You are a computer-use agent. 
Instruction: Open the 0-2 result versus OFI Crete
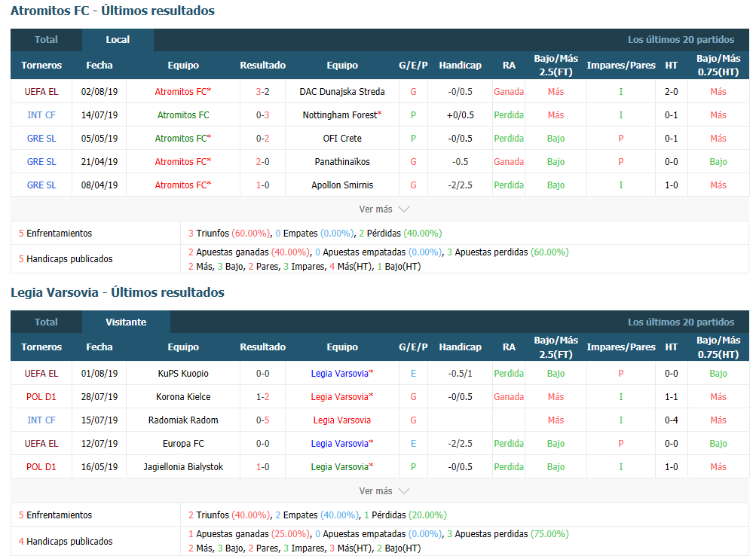pos(263,139)
